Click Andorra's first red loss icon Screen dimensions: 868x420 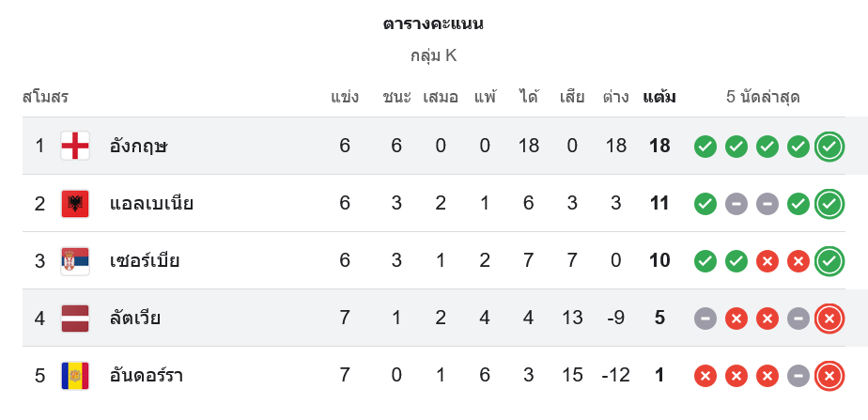click(705, 377)
